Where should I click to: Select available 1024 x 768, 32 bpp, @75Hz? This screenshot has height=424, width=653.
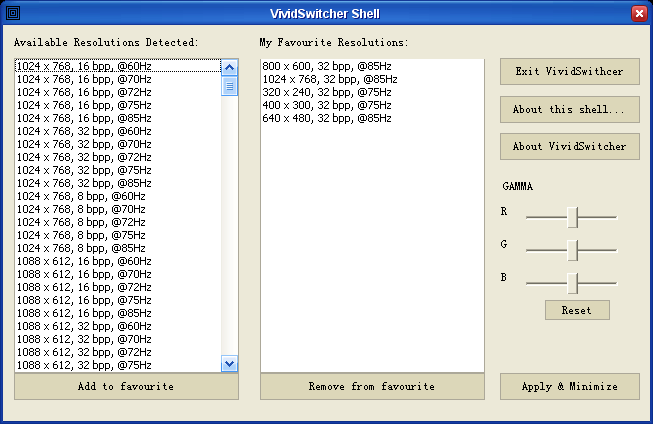(118, 170)
